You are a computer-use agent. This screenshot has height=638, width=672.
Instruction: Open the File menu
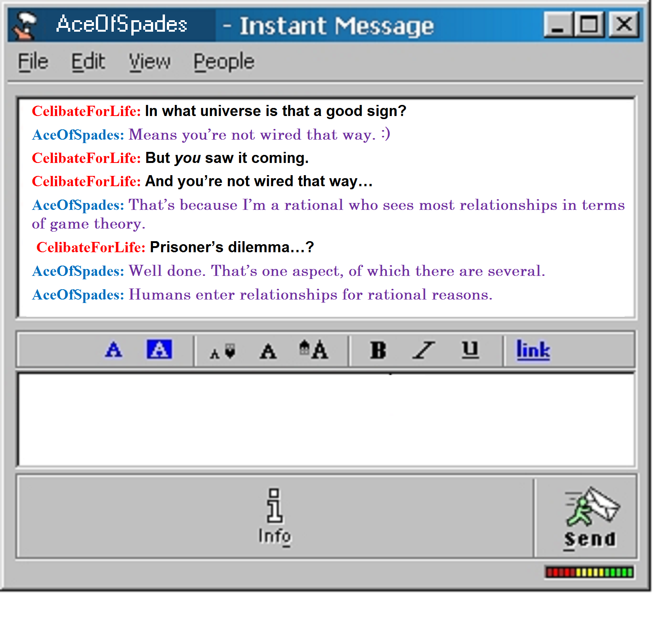(x=33, y=62)
